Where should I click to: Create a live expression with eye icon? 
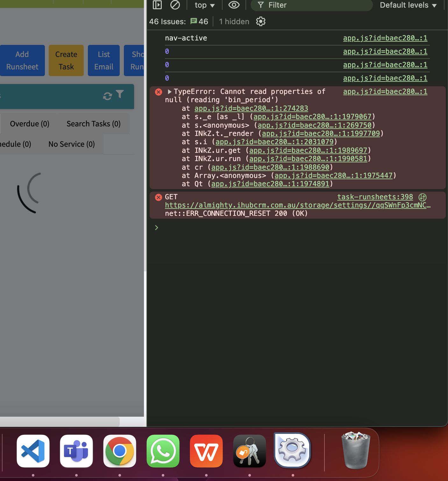234,5
